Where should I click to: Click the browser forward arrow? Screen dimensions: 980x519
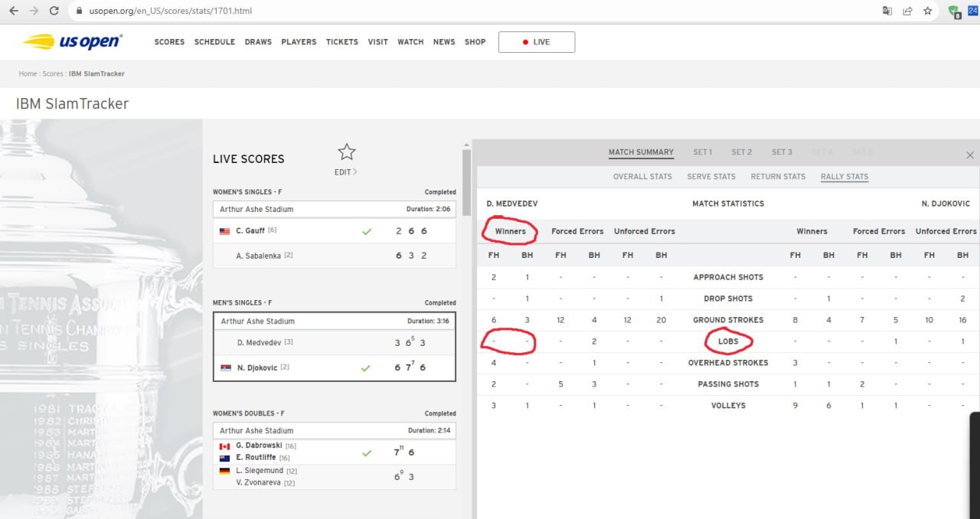click(34, 11)
